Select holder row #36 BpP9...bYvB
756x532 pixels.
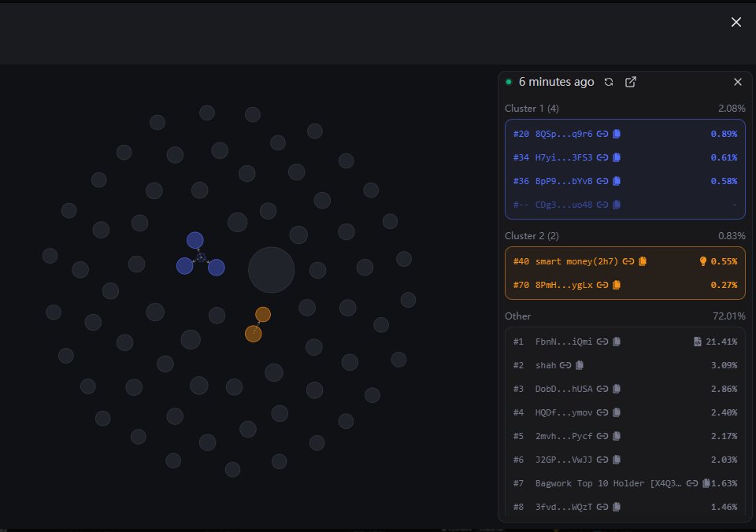coord(624,181)
